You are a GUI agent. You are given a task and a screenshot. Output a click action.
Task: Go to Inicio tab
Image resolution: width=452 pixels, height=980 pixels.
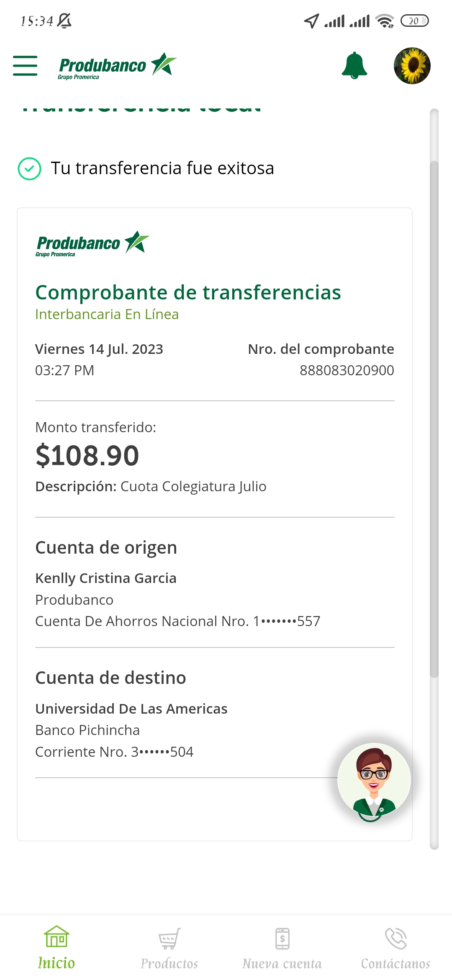(x=56, y=947)
